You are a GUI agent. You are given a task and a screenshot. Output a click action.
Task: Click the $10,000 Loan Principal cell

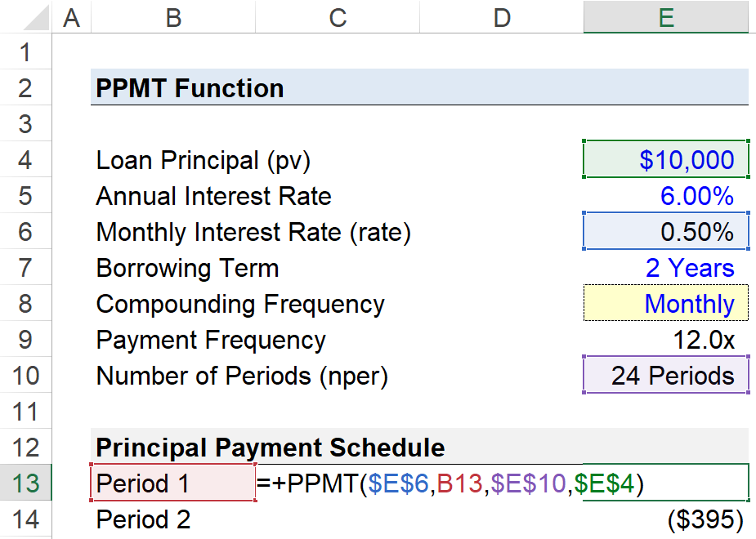664,159
